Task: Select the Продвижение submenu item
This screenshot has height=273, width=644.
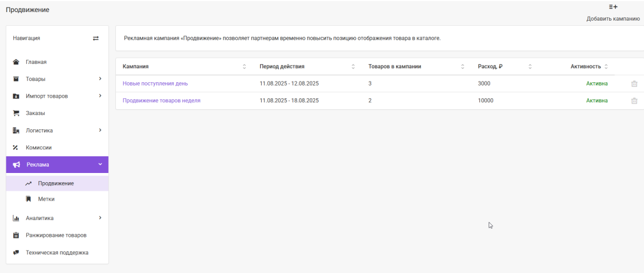Action: coord(57,183)
